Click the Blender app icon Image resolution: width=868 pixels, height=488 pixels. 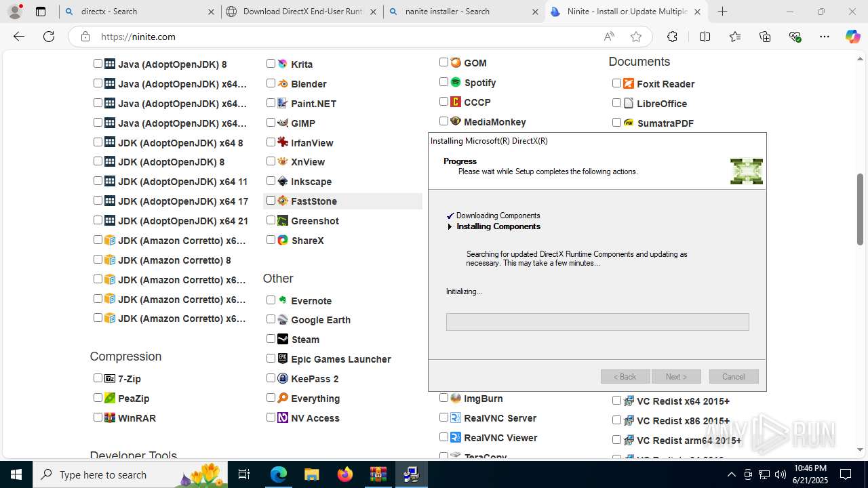coord(283,83)
